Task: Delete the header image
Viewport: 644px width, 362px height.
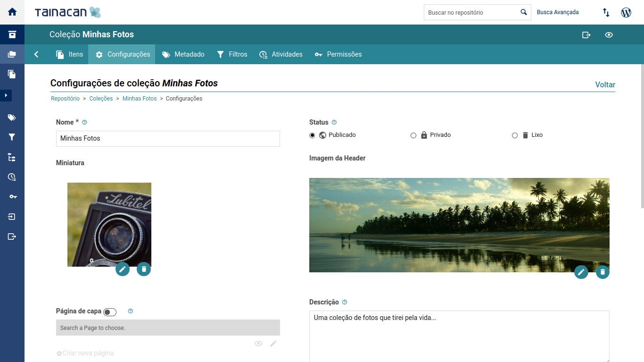Action: pos(603,272)
